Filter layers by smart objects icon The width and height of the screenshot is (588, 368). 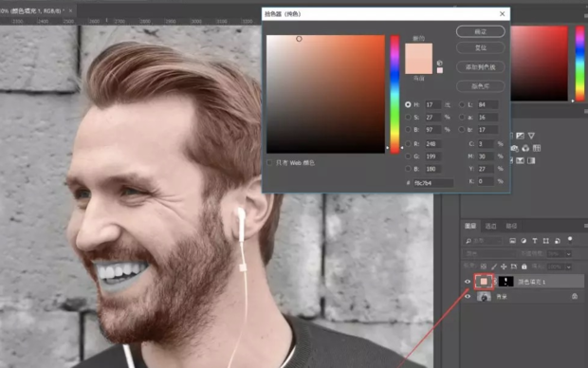click(x=558, y=241)
